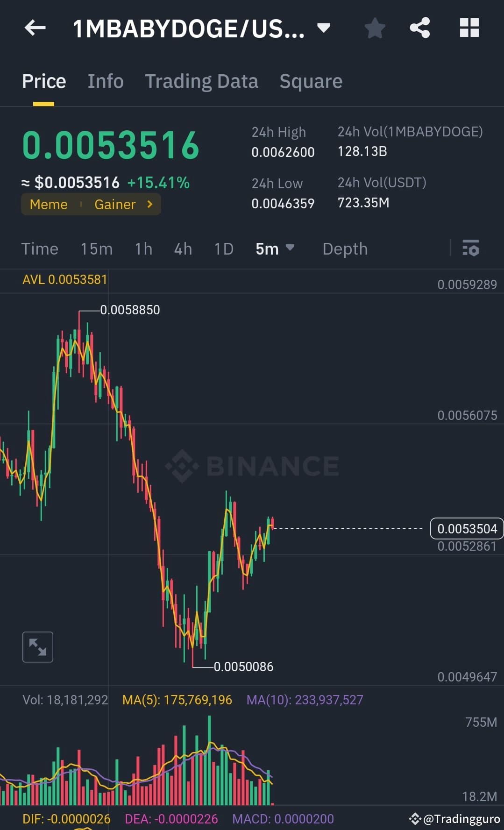Switch to the Trading Data tab
Image resolution: width=504 pixels, height=830 pixels.
click(202, 81)
